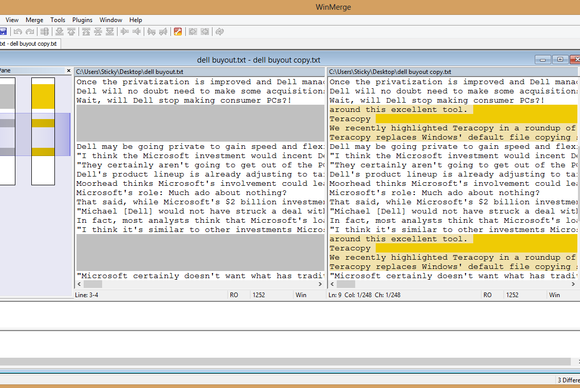This screenshot has width=580, height=388.
Task: Click the Redo toolbar icon
Action: tap(30, 32)
